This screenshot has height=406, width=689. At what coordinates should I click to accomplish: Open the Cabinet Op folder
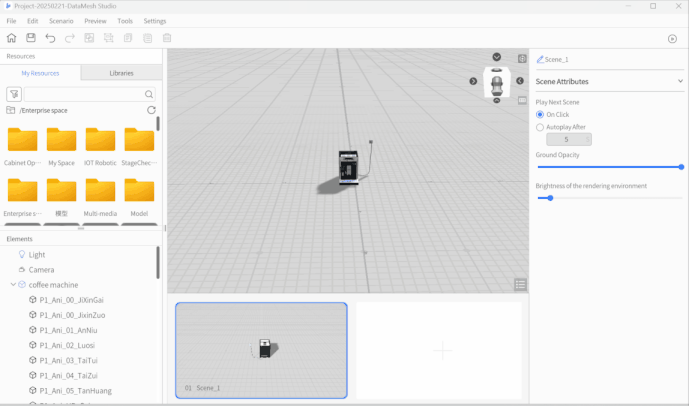click(22, 147)
